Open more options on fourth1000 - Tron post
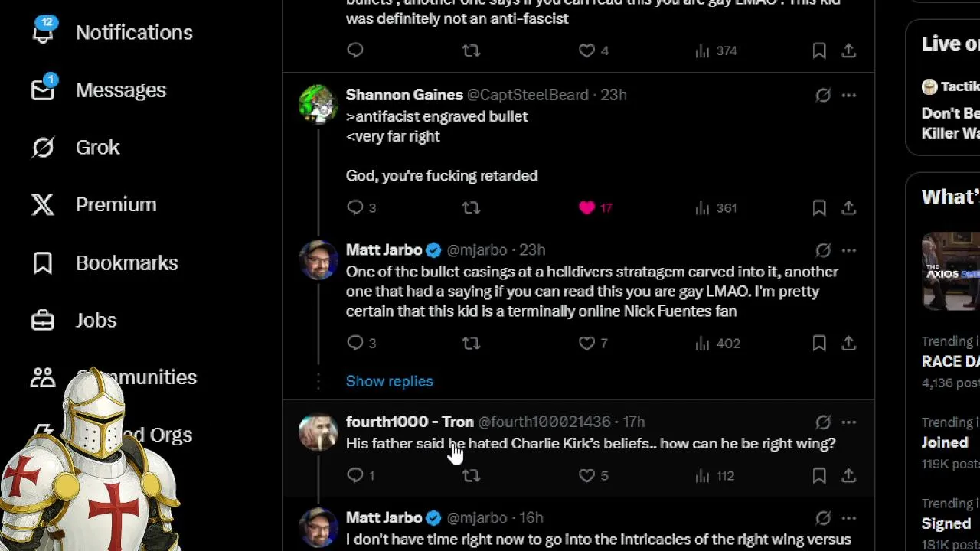980x551 pixels. click(849, 422)
